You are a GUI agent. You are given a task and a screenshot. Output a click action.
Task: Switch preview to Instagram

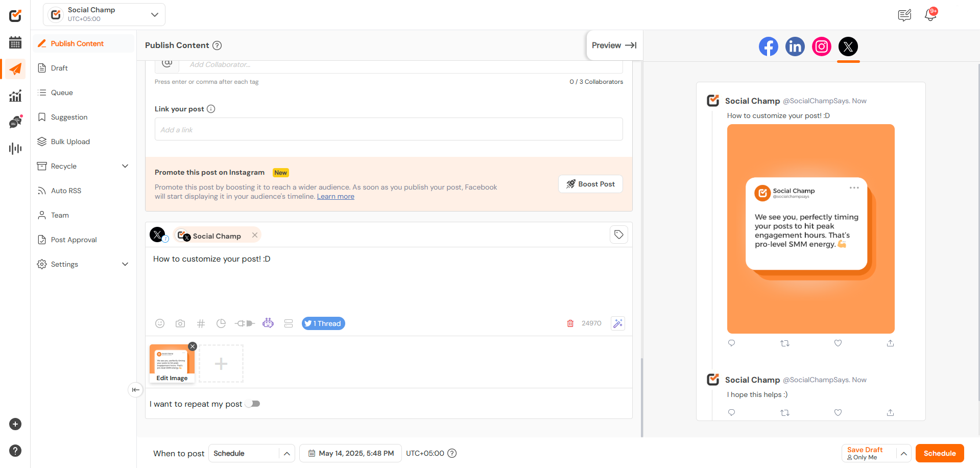(821, 46)
